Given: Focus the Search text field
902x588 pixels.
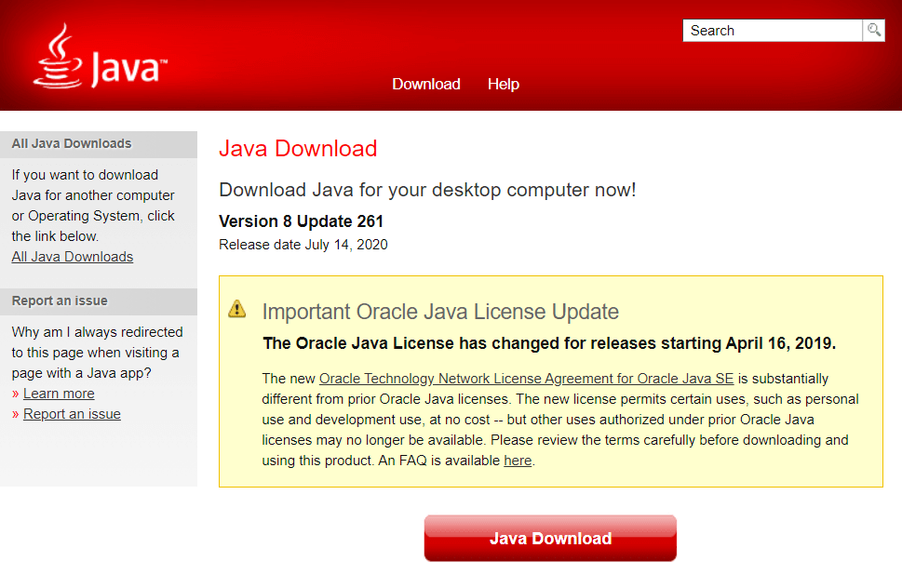Looking at the screenshot, I should 772,31.
